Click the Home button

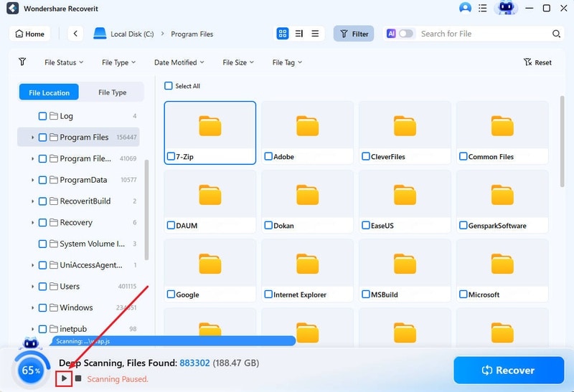click(x=29, y=34)
